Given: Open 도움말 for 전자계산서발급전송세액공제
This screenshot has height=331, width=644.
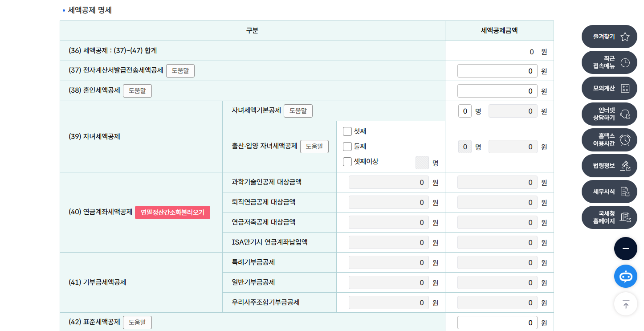Looking at the screenshot, I should tap(180, 71).
